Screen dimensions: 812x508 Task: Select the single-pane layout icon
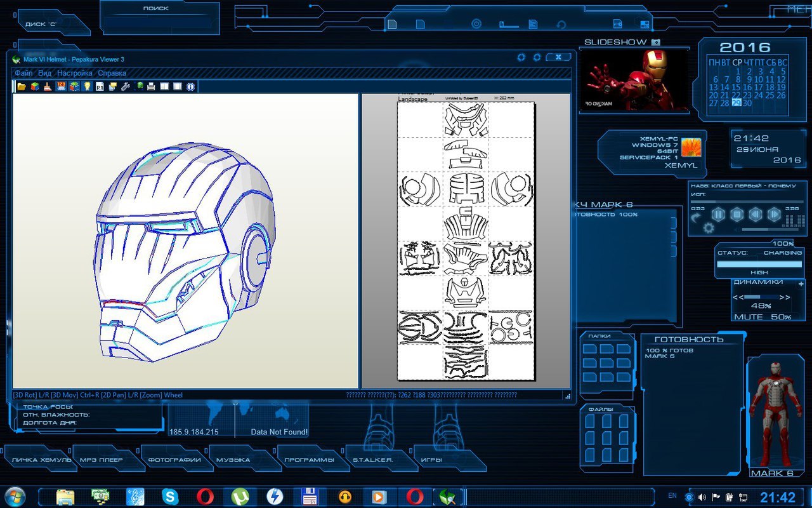click(177, 86)
